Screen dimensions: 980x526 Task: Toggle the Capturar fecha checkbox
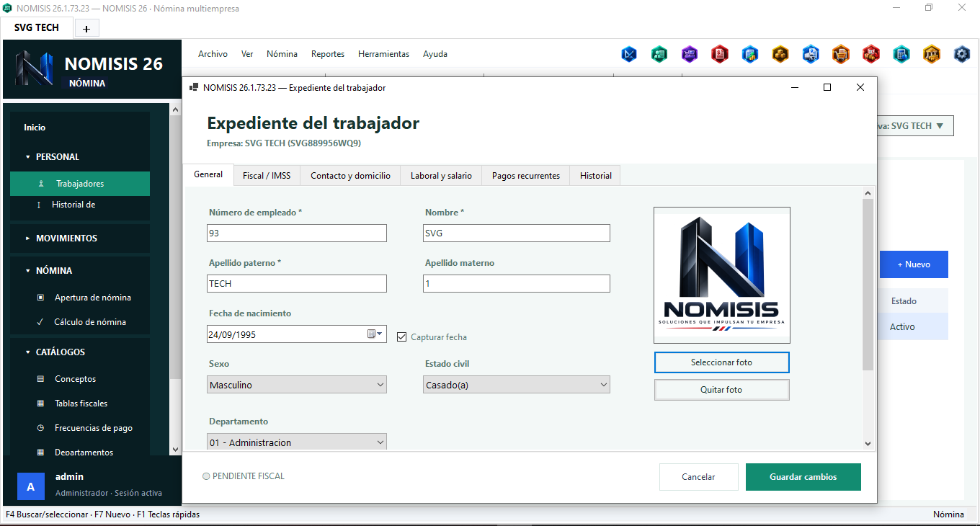pyautogui.click(x=402, y=336)
